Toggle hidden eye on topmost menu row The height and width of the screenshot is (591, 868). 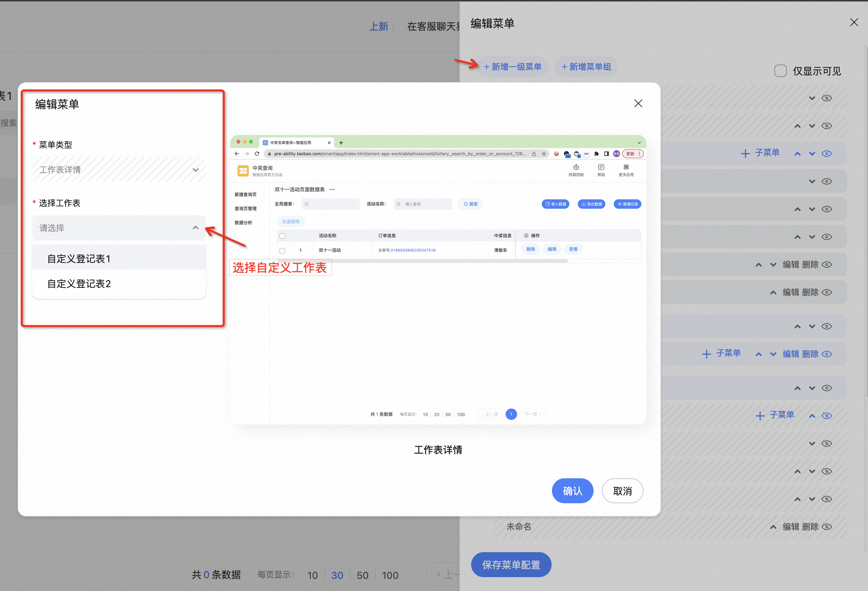coord(826,98)
